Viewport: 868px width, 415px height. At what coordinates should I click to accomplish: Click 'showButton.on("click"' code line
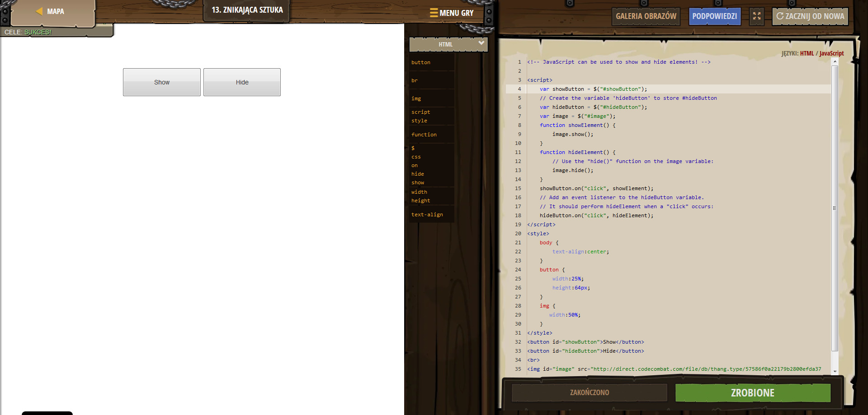click(x=596, y=188)
